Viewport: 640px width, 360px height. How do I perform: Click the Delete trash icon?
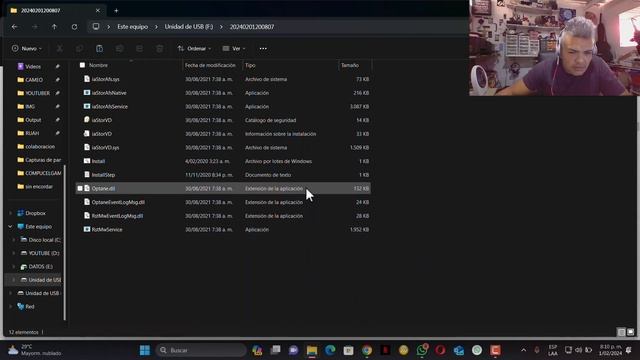[159, 49]
